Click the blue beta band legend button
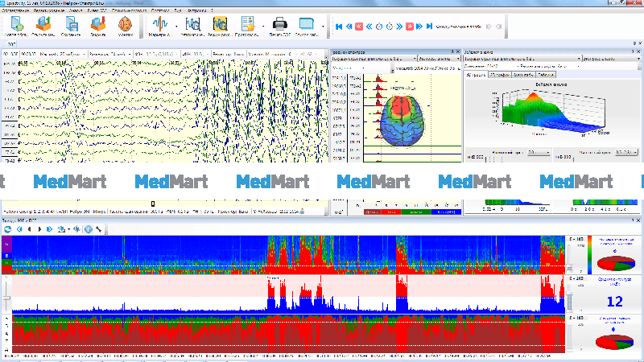Viewport: 644px width, 362px height. pyautogui.click(x=446, y=212)
